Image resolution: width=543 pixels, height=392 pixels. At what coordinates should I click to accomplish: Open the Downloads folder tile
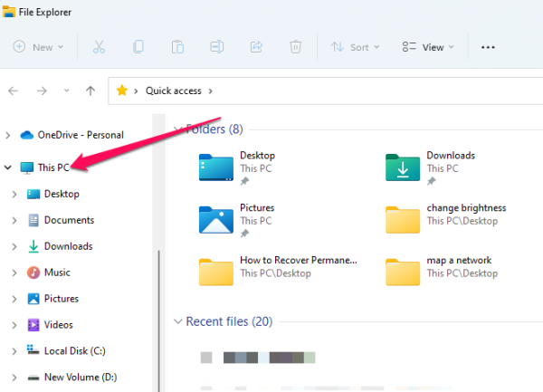[450, 167]
